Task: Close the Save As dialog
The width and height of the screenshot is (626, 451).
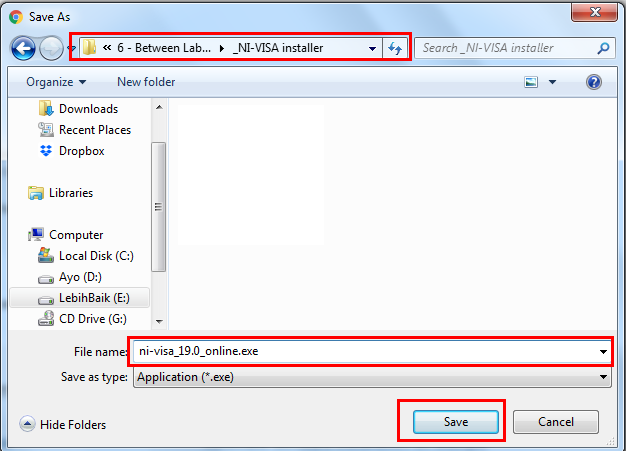Action: pyautogui.click(x=595, y=12)
